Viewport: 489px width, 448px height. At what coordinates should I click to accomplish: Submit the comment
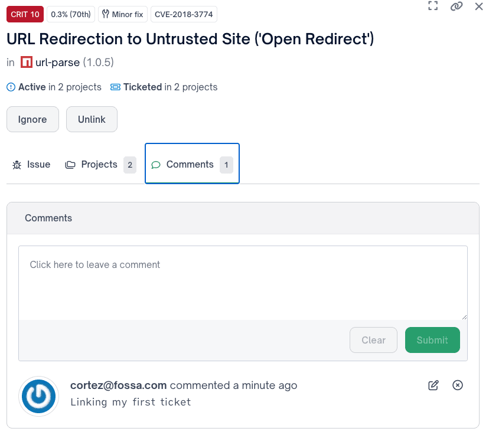click(x=432, y=340)
